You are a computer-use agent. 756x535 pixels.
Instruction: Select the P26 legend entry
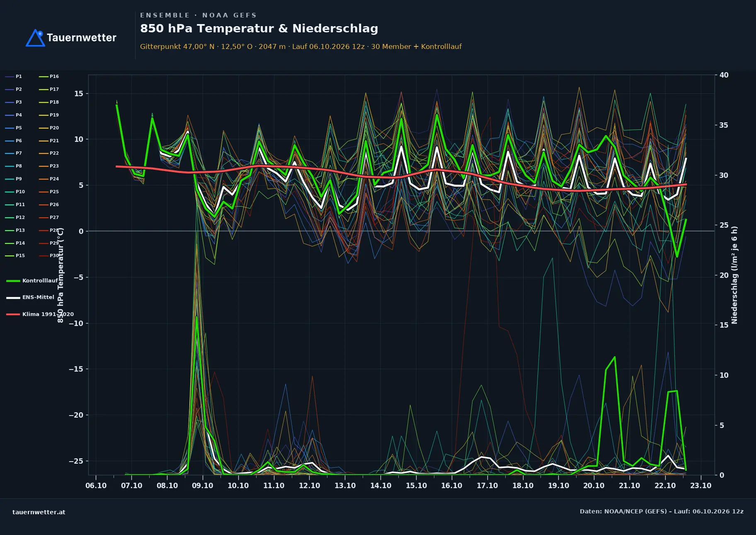[49, 204]
